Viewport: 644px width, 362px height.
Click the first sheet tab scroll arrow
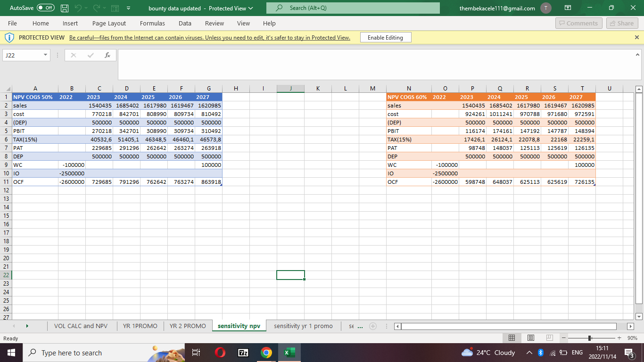tap(14, 326)
